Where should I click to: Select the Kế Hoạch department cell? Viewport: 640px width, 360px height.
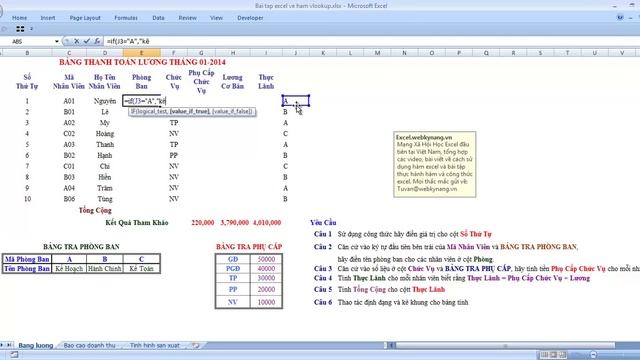click(69, 269)
